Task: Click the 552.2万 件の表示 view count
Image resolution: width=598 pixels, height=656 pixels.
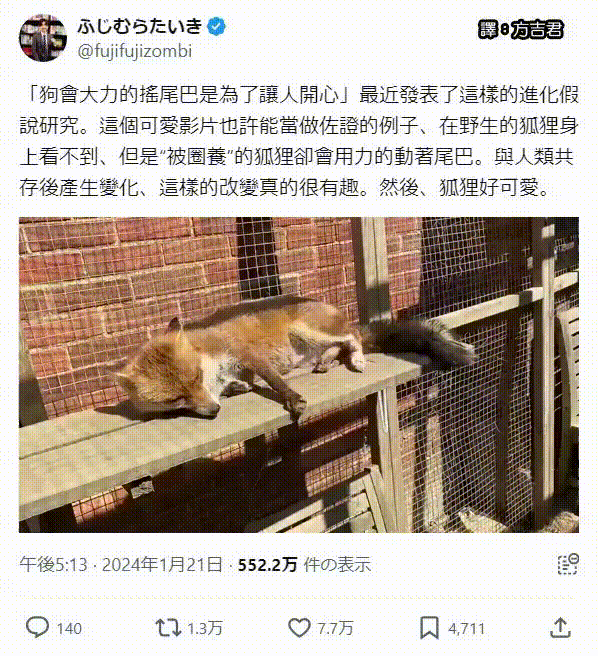Action: (x=304, y=564)
